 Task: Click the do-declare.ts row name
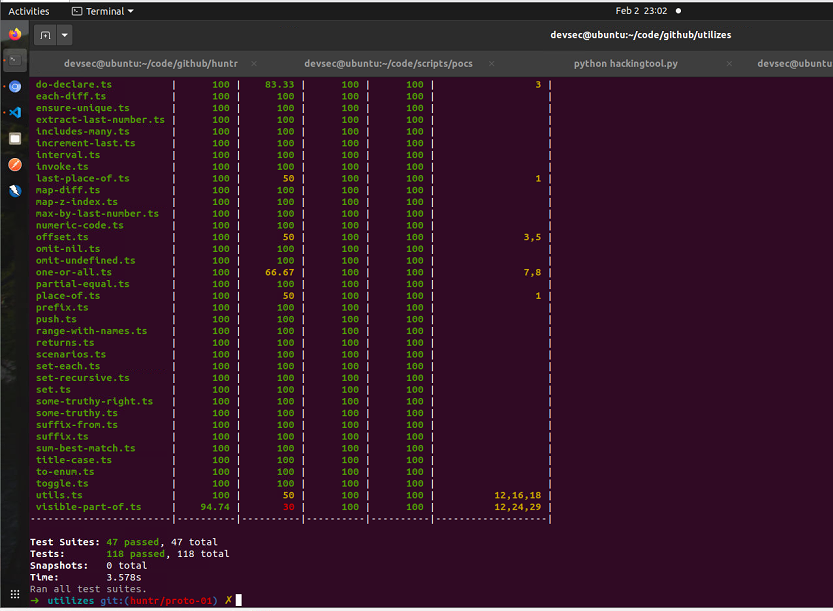click(x=74, y=84)
